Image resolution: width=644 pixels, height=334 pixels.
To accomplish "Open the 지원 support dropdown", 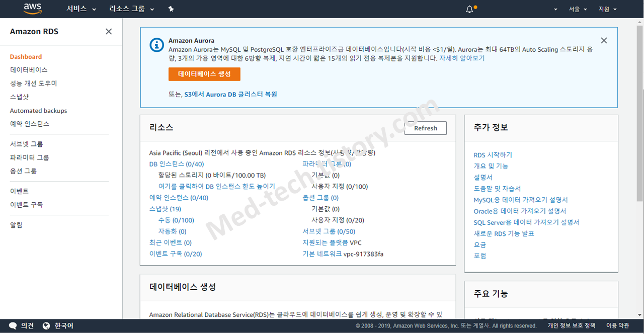I will (x=607, y=9).
